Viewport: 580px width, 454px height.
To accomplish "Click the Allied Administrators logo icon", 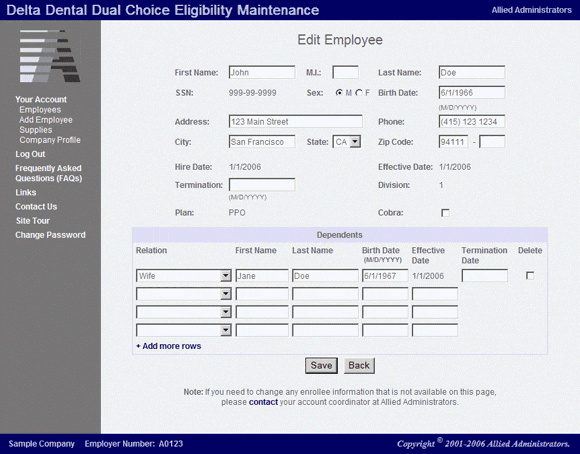I will [x=50, y=56].
